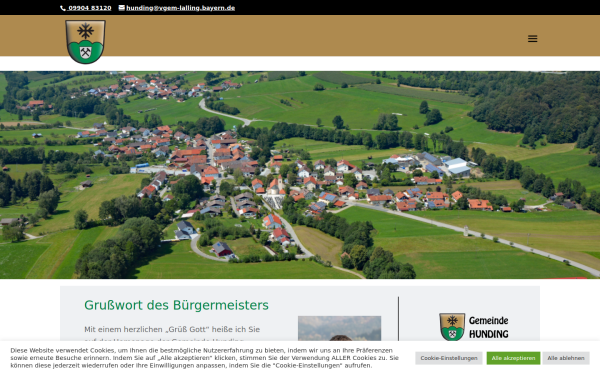The width and height of the screenshot is (600, 375).
Task: Call phone number 09904 83120
Action: pos(90,8)
